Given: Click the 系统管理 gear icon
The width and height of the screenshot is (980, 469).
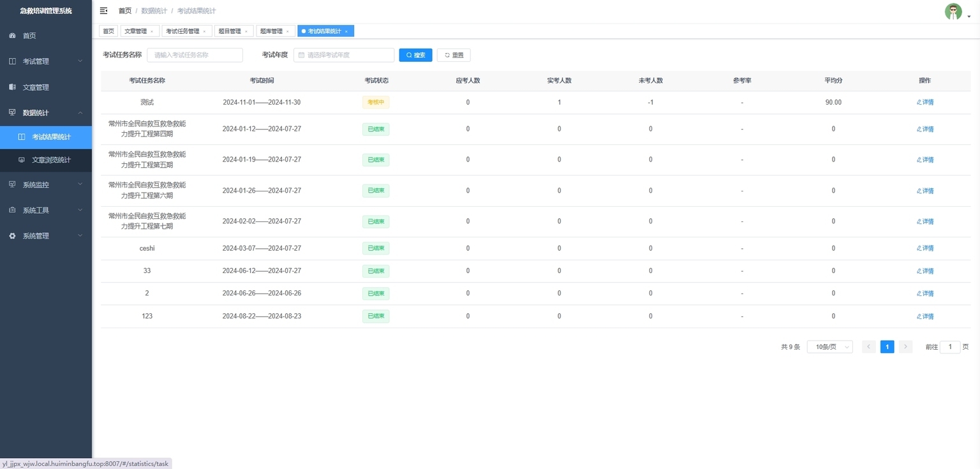Looking at the screenshot, I should tap(12, 236).
